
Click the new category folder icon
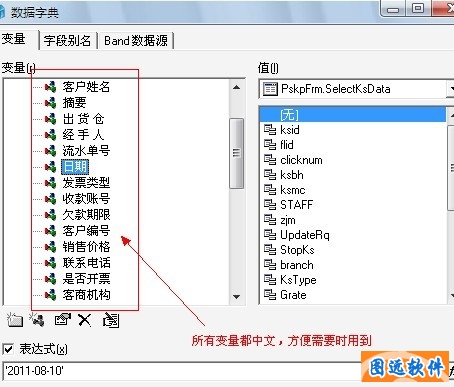[x=15, y=320]
